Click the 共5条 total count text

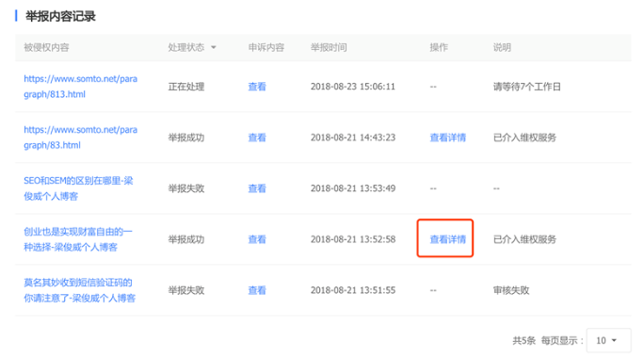[x=524, y=340]
